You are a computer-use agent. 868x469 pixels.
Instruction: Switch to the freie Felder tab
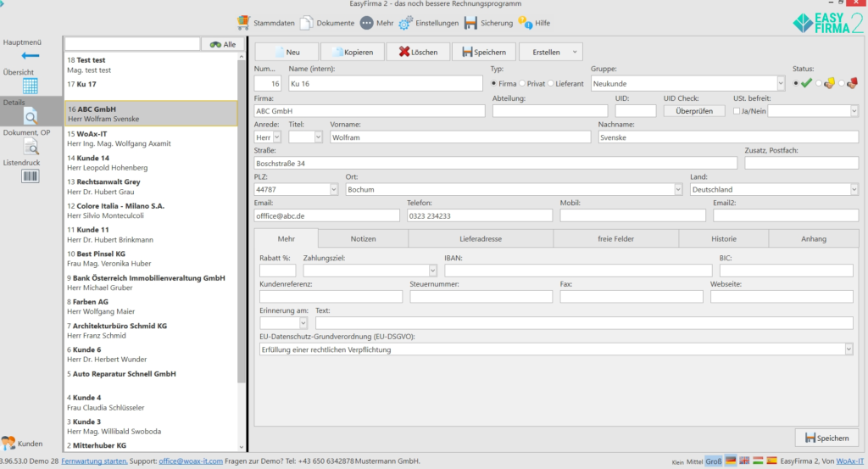[615, 238]
